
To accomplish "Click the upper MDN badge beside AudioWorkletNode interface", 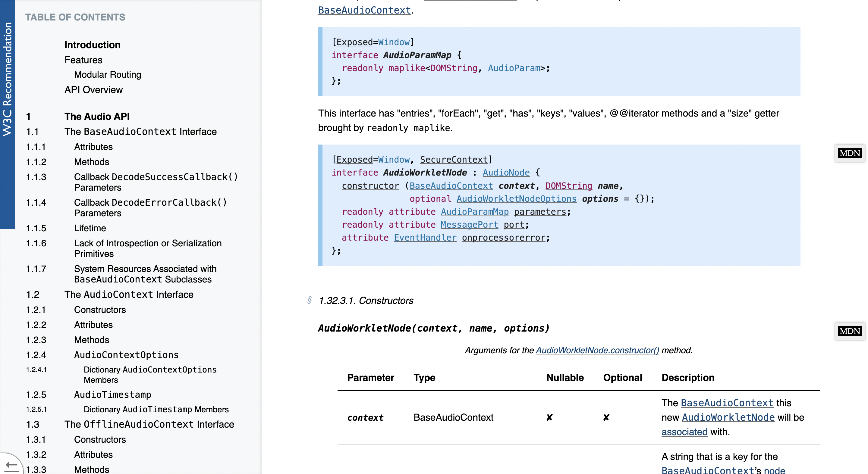I will (850, 154).
